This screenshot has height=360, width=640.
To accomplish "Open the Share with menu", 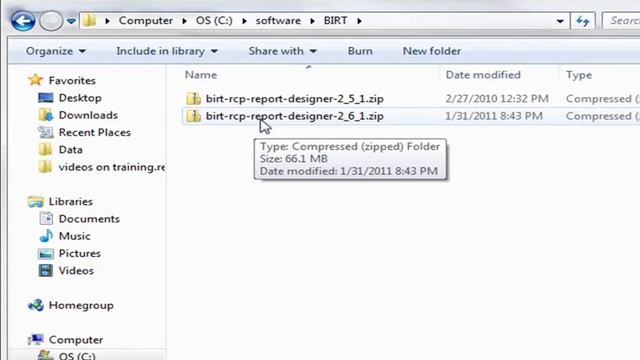I will [282, 51].
